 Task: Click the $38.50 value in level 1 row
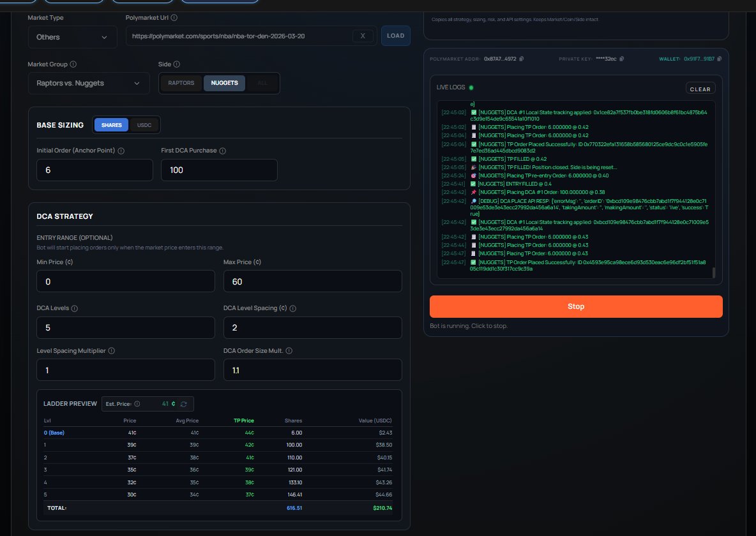click(x=384, y=445)
